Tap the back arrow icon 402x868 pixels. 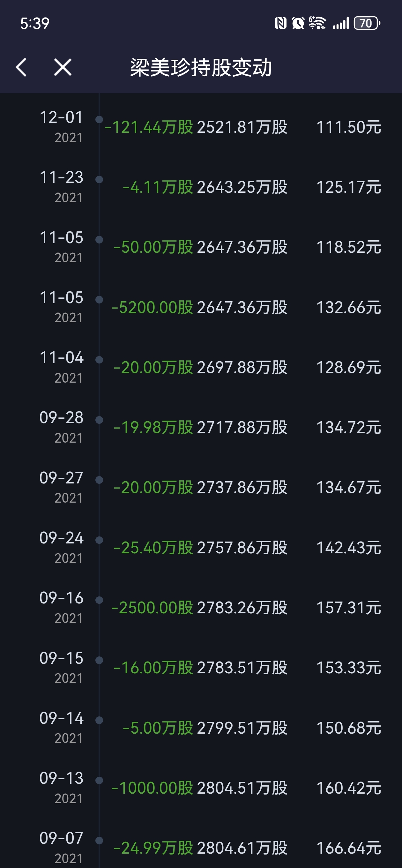coord(21,67)
